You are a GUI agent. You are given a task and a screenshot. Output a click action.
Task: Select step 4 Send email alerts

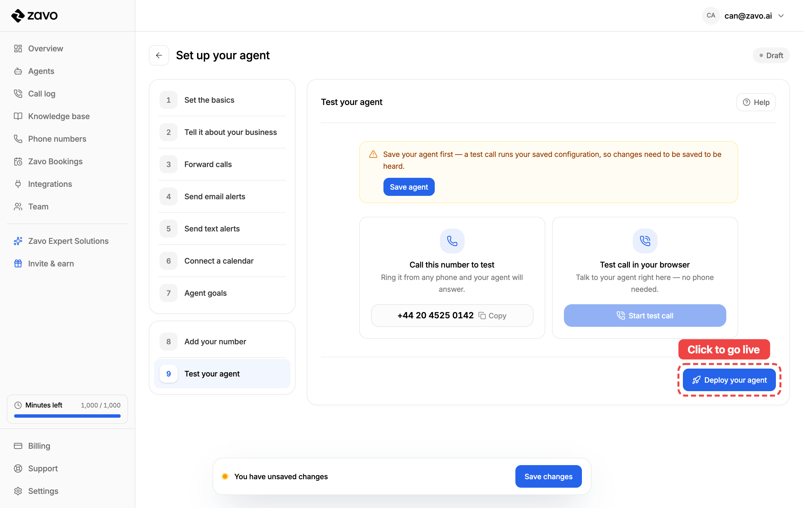[x=222, y=196]
